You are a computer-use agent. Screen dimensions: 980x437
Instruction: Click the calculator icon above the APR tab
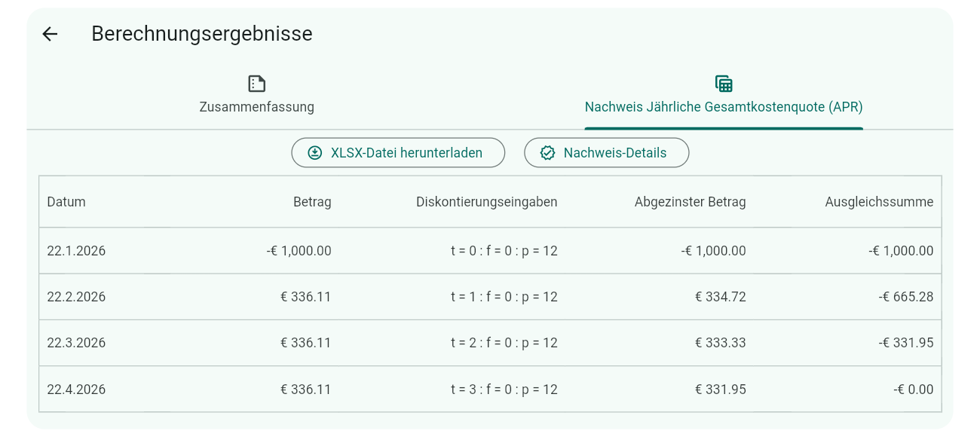pos(724,83)
